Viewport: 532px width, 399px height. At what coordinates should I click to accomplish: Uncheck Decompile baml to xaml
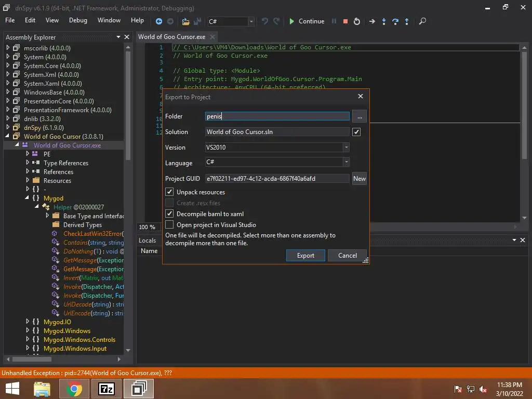169,214
